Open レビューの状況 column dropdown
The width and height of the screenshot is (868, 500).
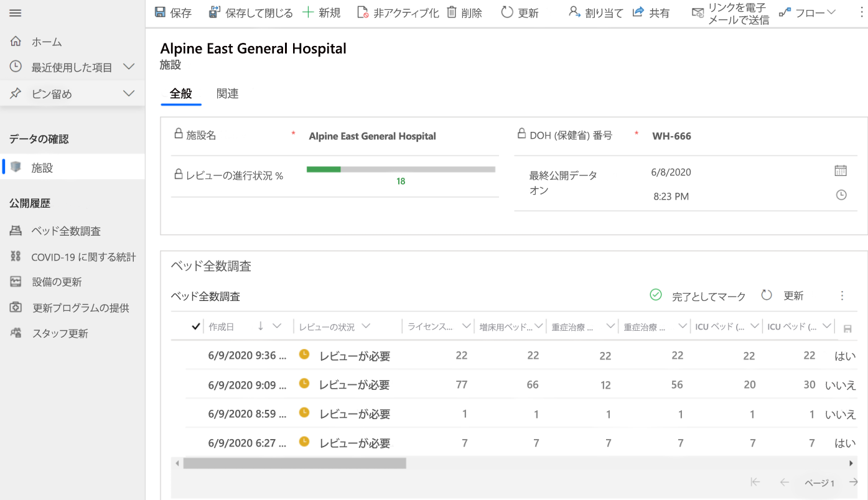pos(365,326)
